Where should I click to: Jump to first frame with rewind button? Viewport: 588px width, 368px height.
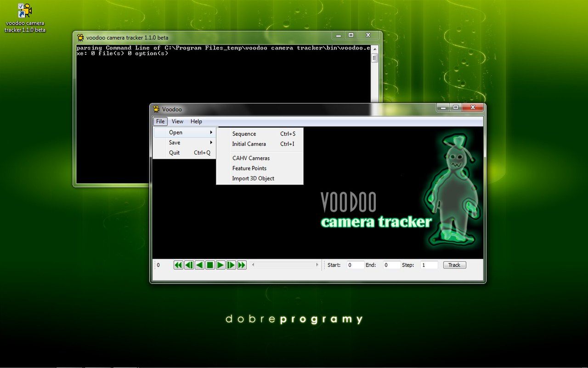(178, 265)
